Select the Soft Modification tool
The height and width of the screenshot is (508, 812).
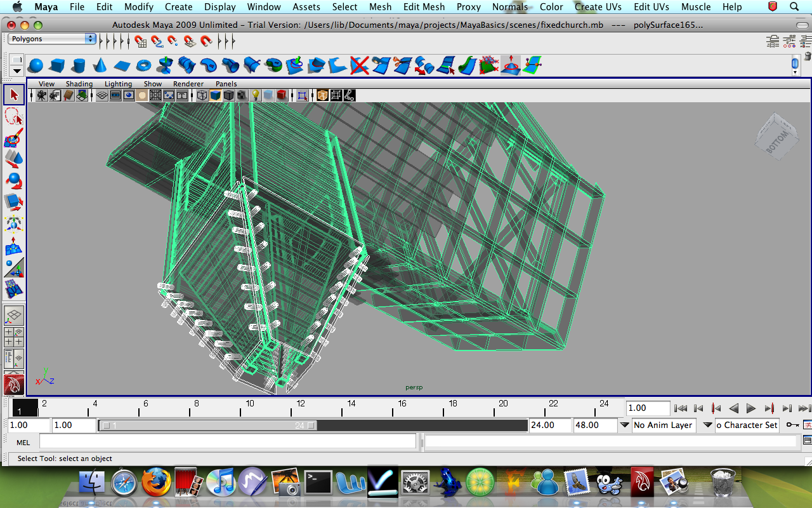click(14, 246)
